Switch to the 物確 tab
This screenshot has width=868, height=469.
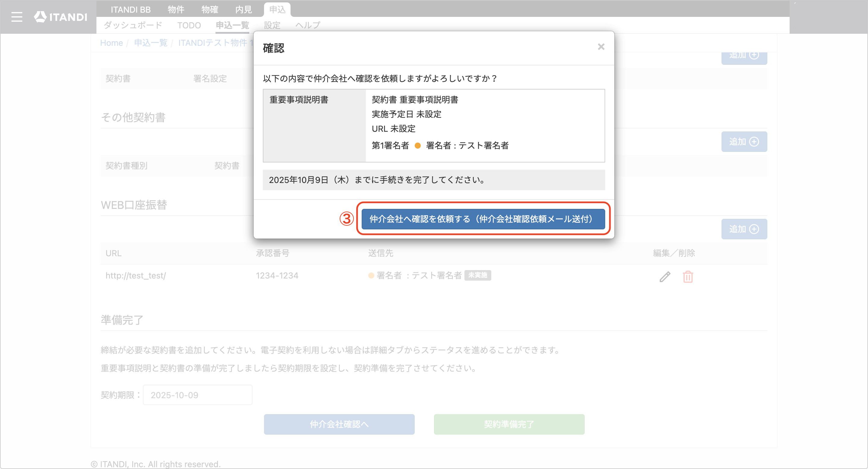[209, 9]
